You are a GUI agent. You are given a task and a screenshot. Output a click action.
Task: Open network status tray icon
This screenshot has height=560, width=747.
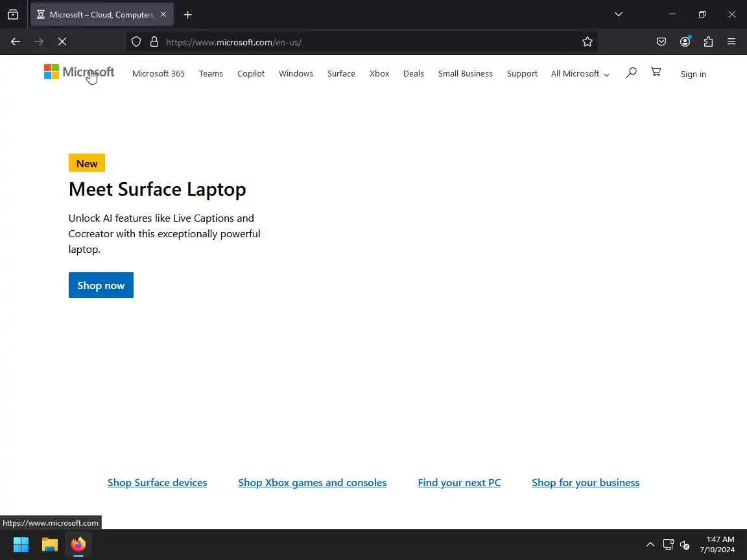click(668, 544)
